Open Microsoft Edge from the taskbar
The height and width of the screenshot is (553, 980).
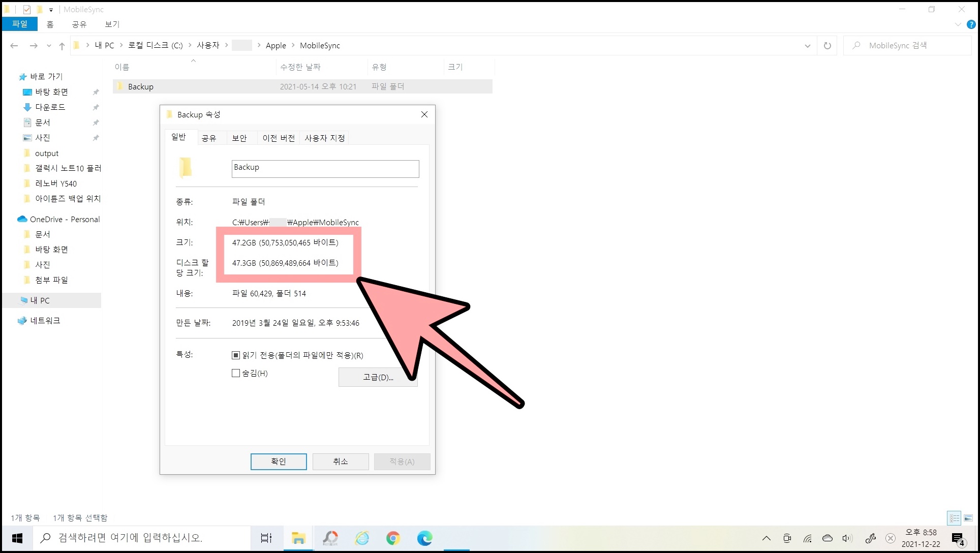tap(424, 538)
